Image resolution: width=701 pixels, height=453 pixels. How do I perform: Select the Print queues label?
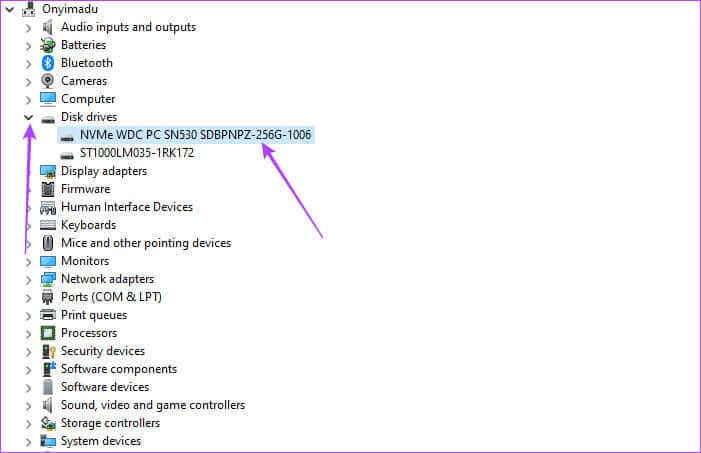94,315
